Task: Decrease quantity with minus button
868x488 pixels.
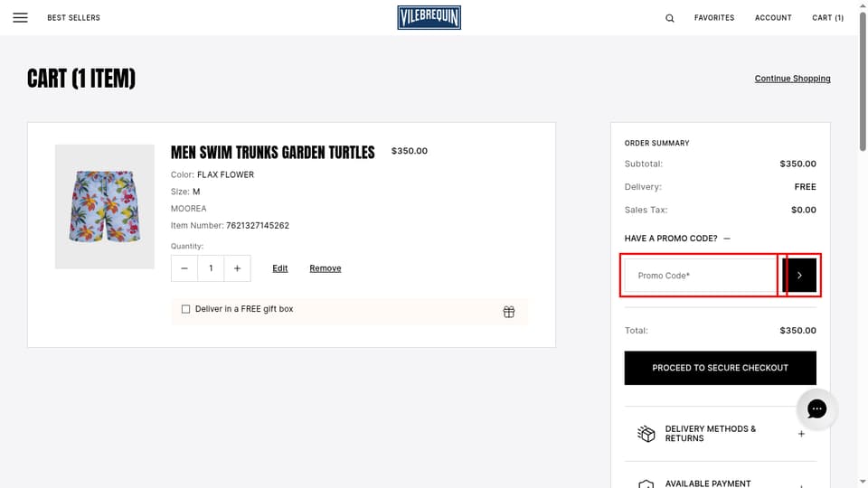Action: click(184, 268)
